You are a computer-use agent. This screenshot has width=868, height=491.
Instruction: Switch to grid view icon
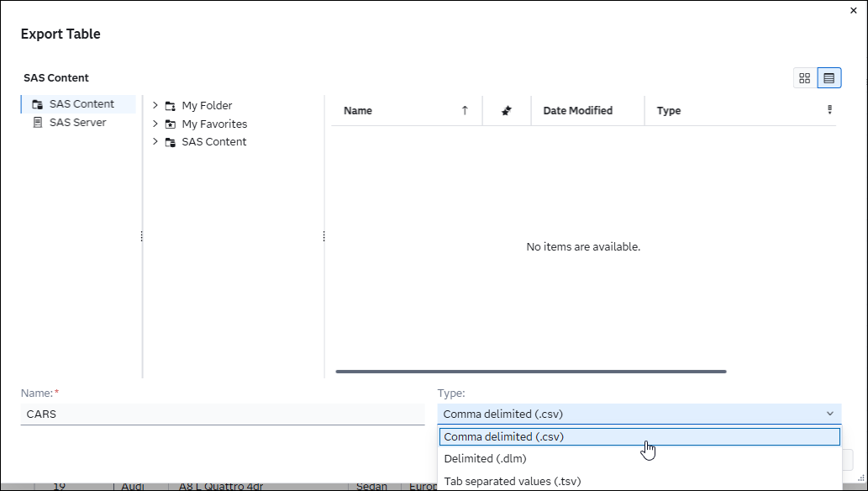pos(804,78)
